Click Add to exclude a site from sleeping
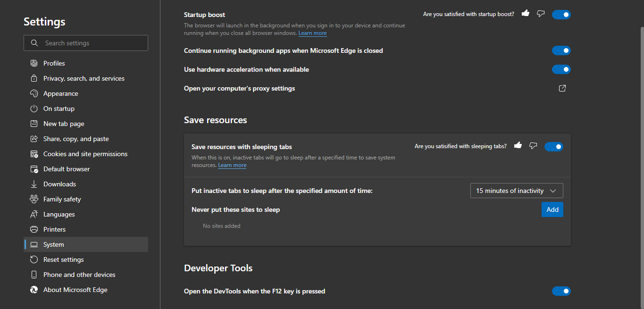644x309 pixels. 552,209
